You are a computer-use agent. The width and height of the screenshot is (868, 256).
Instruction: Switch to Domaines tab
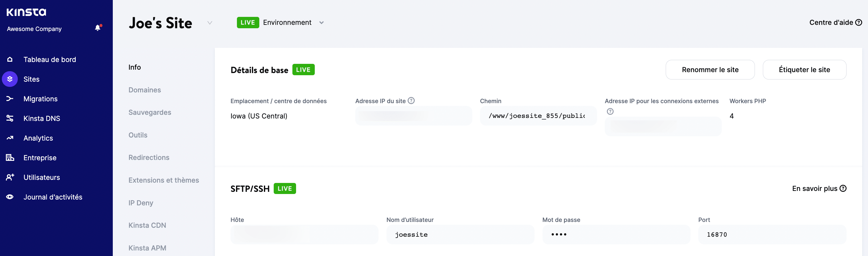pos(145,90)
